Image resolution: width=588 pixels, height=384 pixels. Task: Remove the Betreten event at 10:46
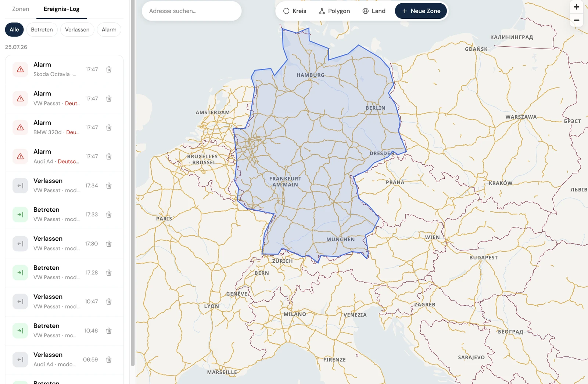(x=109, y=331)
